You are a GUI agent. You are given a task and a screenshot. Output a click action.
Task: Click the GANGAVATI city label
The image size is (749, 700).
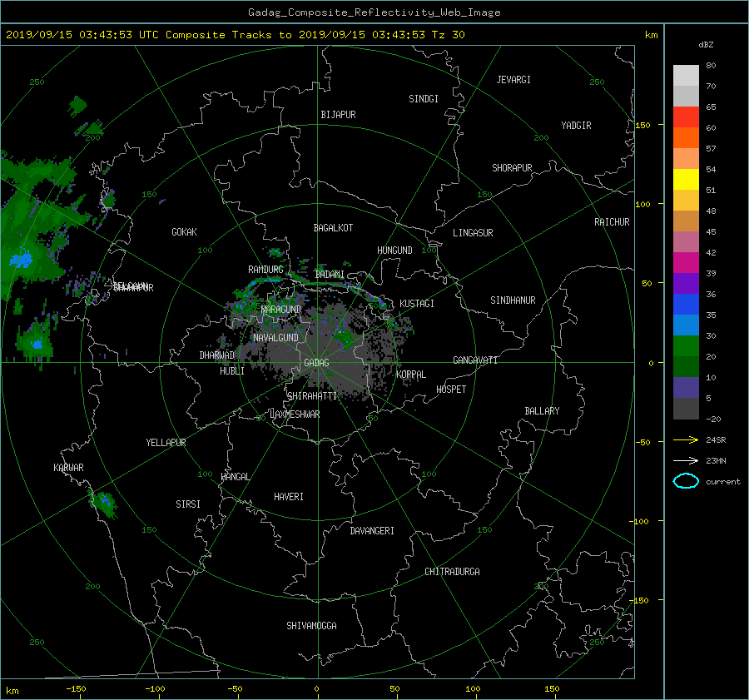pos(475,360)
